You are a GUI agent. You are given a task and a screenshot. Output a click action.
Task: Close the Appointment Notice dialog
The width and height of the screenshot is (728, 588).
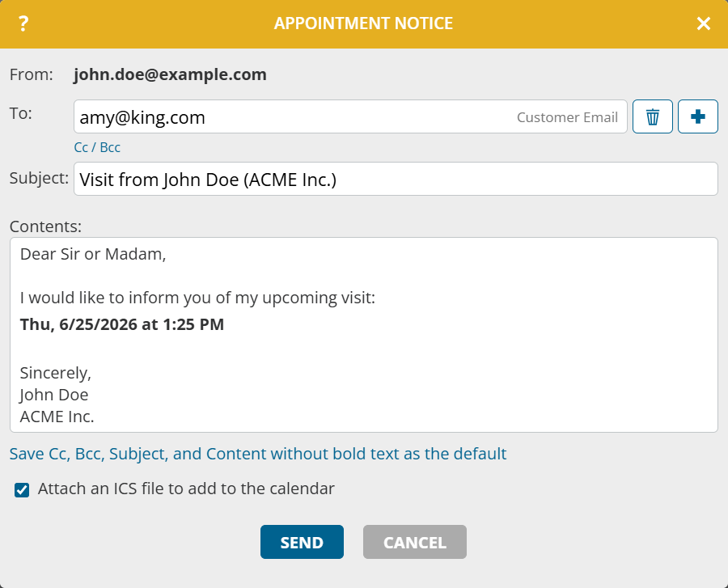704,23
